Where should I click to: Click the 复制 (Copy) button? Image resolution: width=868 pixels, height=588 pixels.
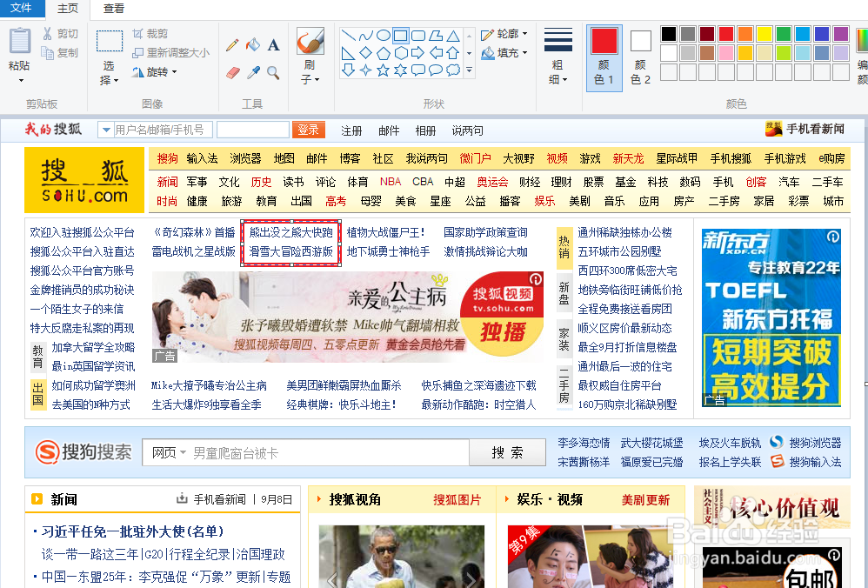click(60, 52)
